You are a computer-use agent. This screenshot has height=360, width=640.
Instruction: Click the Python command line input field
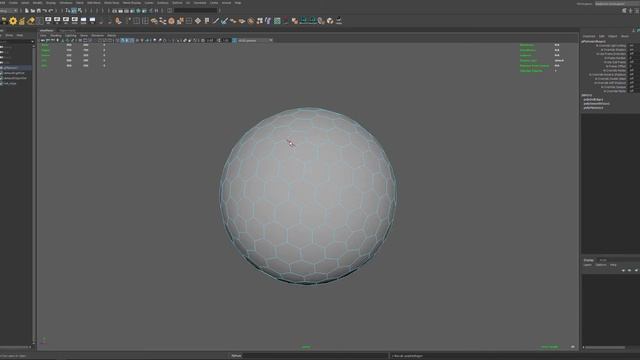(x=316, y=356)
